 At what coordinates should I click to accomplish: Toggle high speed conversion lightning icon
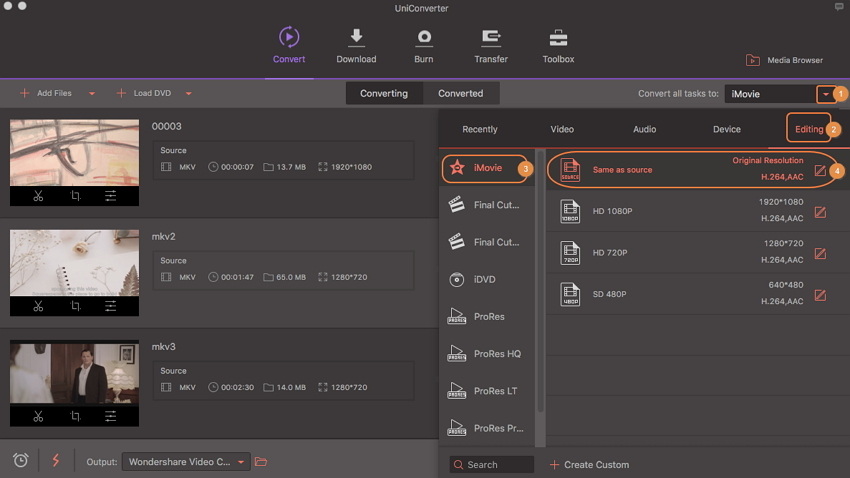pos(56,461)
